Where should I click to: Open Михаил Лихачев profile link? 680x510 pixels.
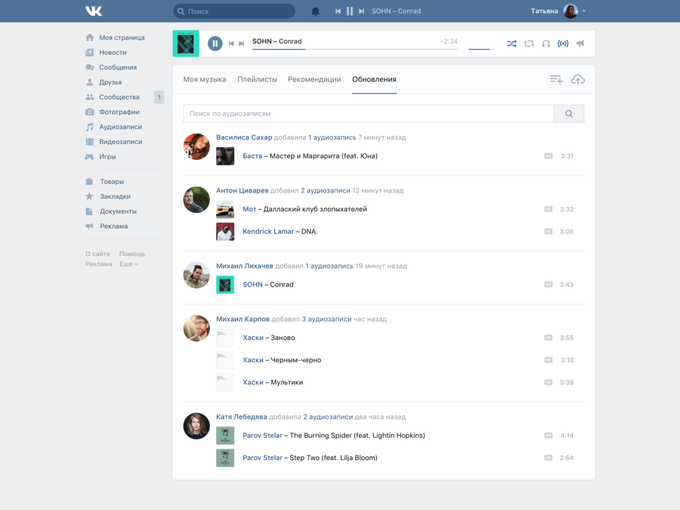(x=245, y=266)
